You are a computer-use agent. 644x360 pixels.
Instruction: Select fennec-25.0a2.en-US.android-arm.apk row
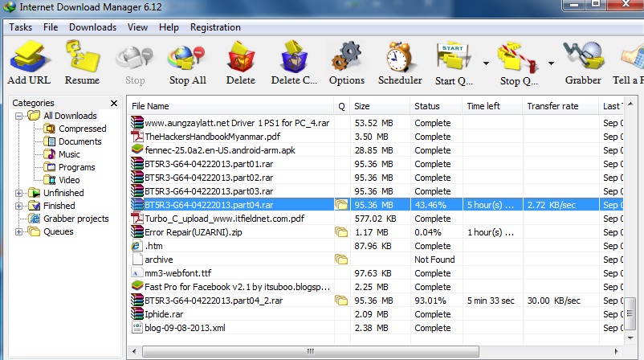[376, 150]
